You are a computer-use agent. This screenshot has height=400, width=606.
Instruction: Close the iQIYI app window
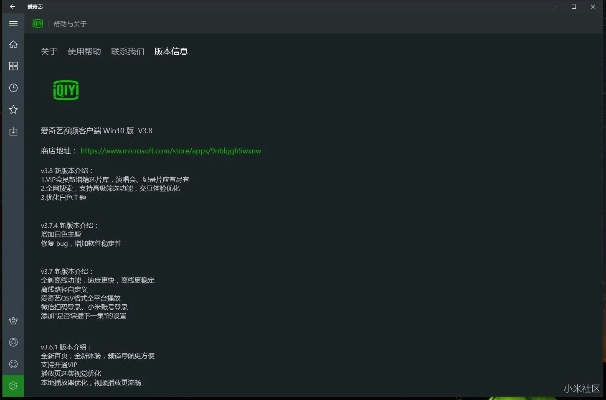tap(595, 6)
